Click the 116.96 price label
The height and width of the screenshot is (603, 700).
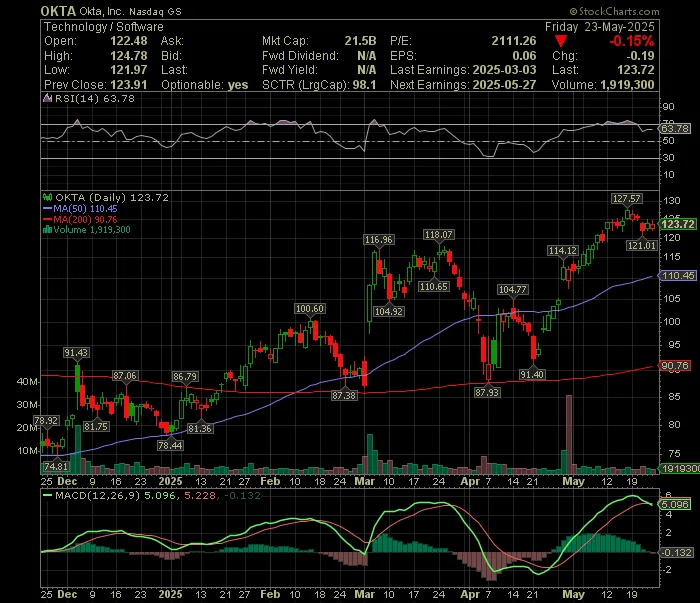click(x=379, y=240)
